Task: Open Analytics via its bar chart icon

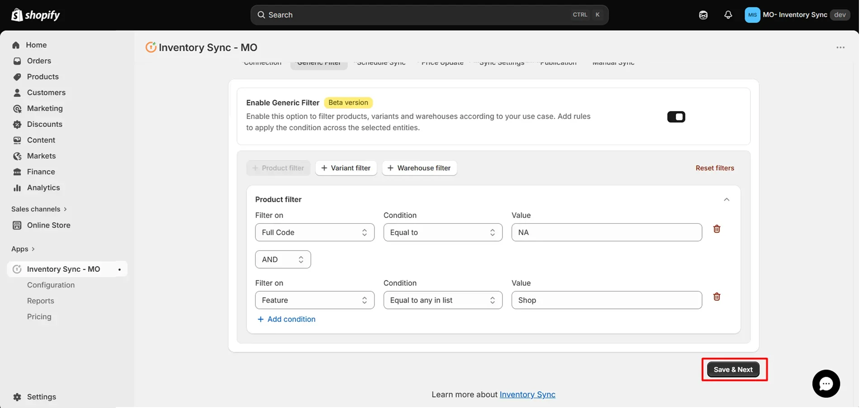Action: point(17,187)
